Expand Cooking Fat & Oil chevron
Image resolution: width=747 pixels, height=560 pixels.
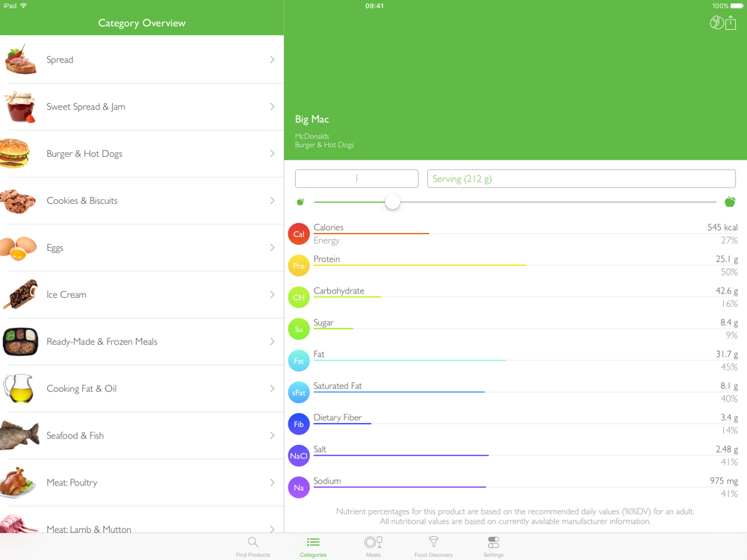pos(272,388)
